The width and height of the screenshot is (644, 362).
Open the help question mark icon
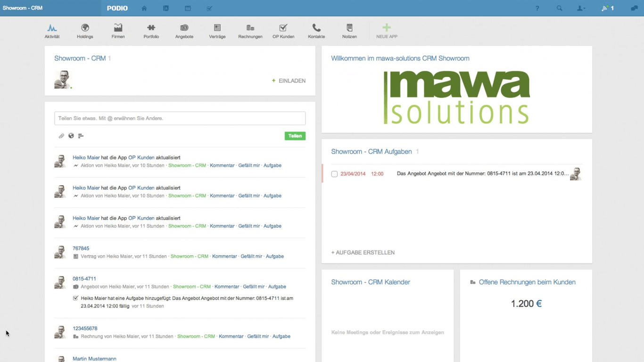pyautogui.click(x=537, y=8)
